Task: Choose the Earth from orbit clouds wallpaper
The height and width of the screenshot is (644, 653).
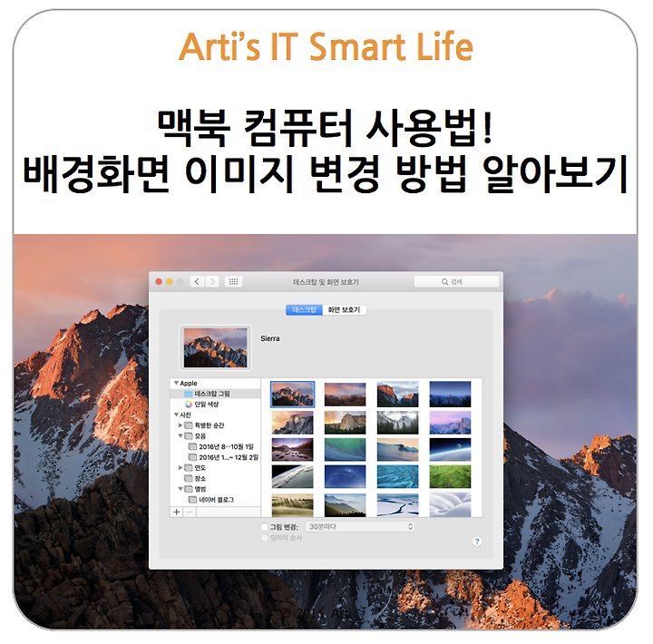Action: tap(292, 476)
